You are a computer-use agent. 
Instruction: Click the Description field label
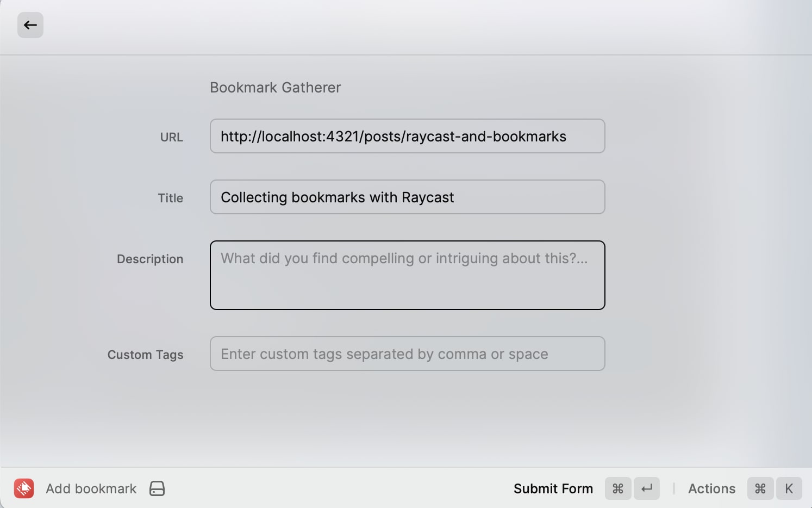coord(150,259)
